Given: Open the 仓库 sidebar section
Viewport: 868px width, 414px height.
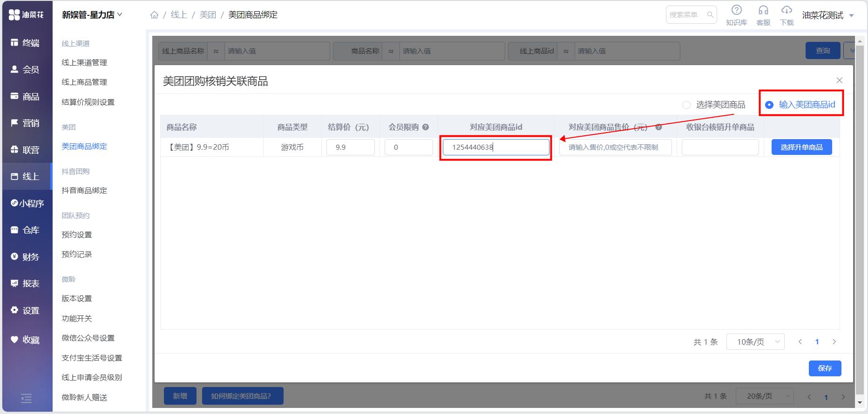Looking at the screenshot, I should 26,230.
